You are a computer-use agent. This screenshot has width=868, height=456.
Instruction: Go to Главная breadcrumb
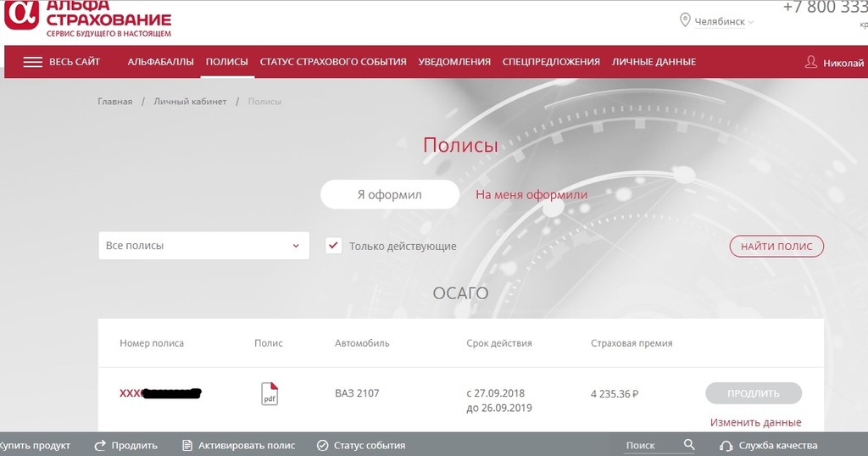pos(115,101)
